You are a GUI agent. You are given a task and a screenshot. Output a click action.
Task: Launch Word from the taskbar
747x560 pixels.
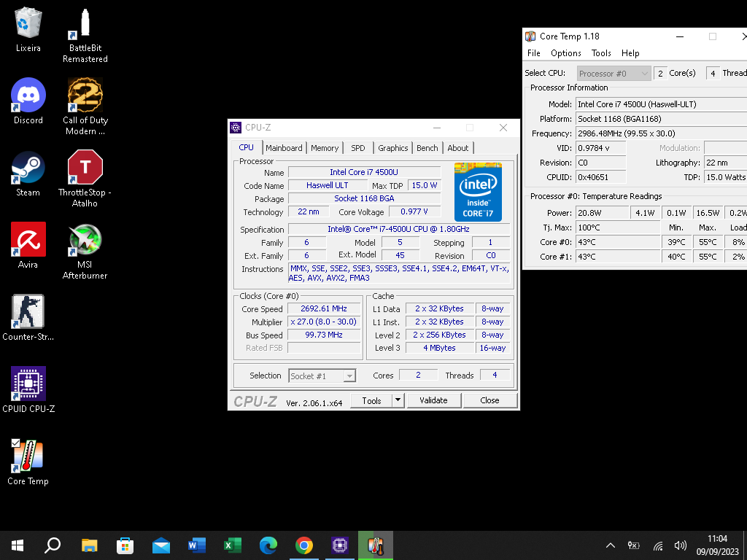[x=197, y=545]
